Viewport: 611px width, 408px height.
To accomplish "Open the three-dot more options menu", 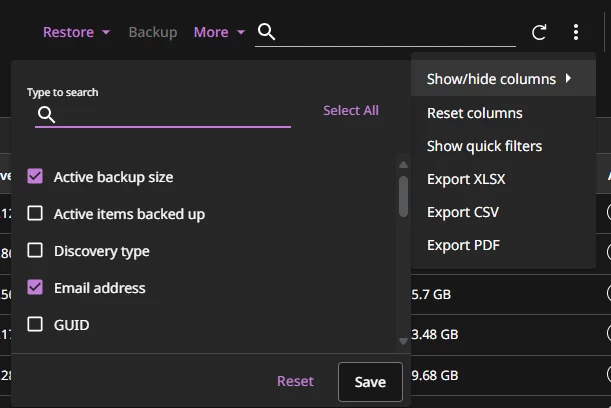I will coord(576,32).
